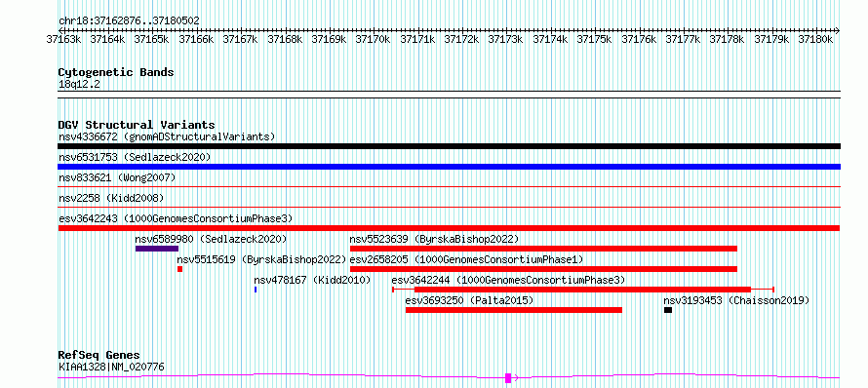
Task: Click the 37169k ruler position
Action: [330, 39]
